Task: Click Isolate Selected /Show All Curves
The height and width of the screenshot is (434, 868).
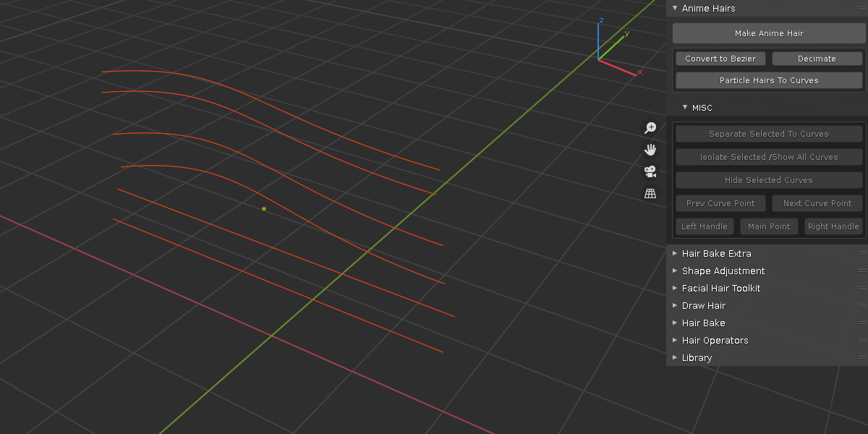Action: 769,157
